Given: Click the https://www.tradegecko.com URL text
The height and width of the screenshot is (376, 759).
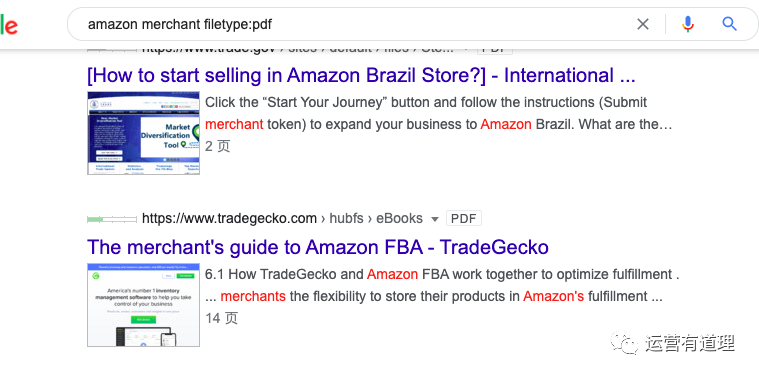Looking at the screenshot, I should pyautogui.click(x=229, y=219).
